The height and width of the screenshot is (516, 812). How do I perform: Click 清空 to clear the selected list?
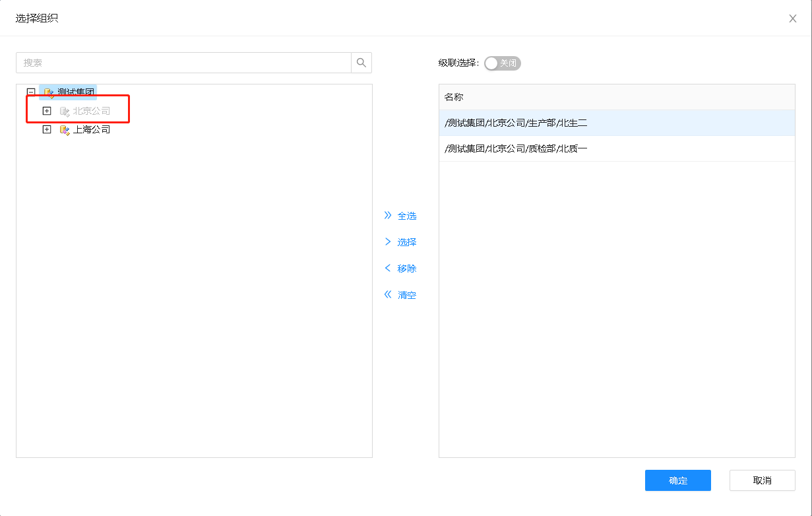point(400,295)
